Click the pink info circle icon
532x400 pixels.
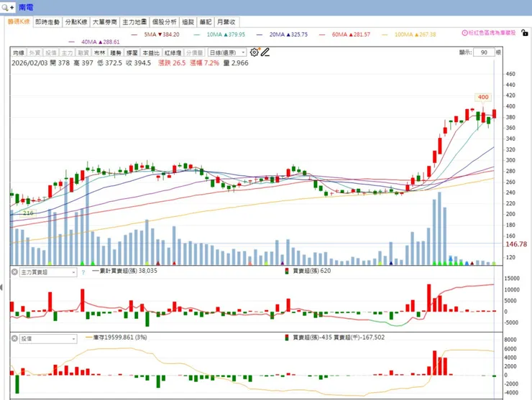(465, 33)
